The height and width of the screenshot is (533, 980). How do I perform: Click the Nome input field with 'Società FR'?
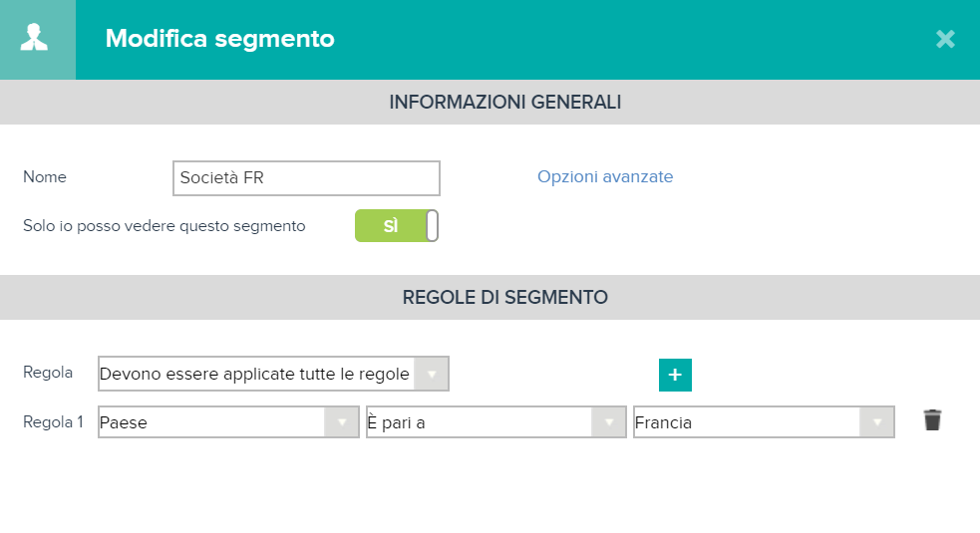coord(306,178)
